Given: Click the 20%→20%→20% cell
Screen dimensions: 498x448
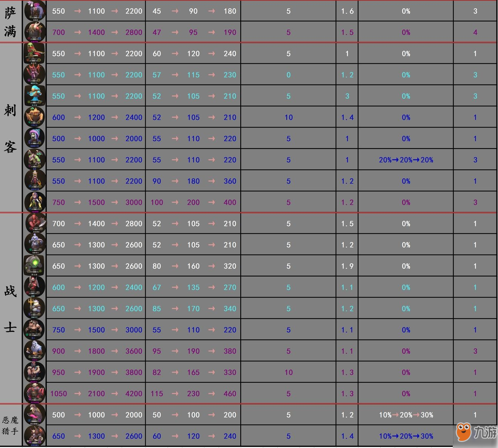Looking at the screenshot, I should 406,160.
